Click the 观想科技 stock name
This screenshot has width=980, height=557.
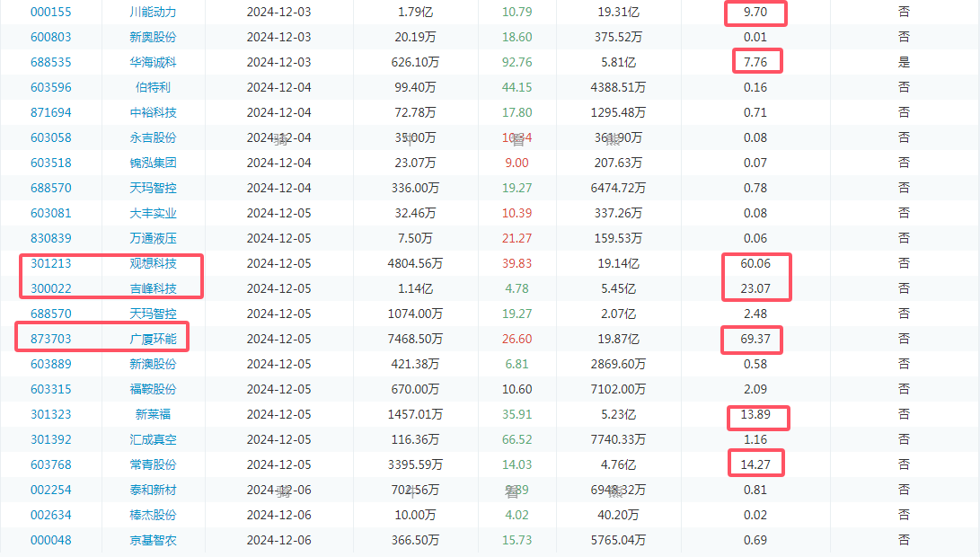coord(153,263)
